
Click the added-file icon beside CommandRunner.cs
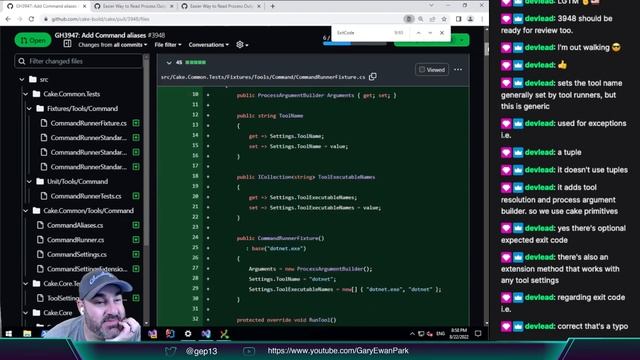tap(136, 240)
